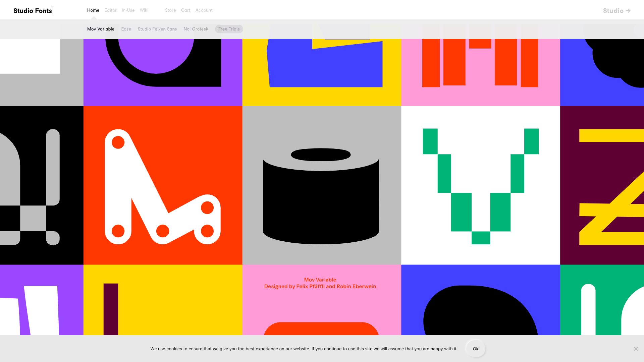
Task: Switch to the In-Use section
Action: tap(128, 10)
